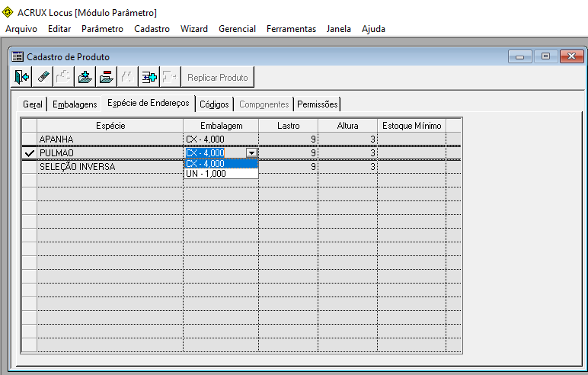The image size is (588, 375).
Task: Click the greyed stairs icon after the eraser
Action: pos(64,77)
